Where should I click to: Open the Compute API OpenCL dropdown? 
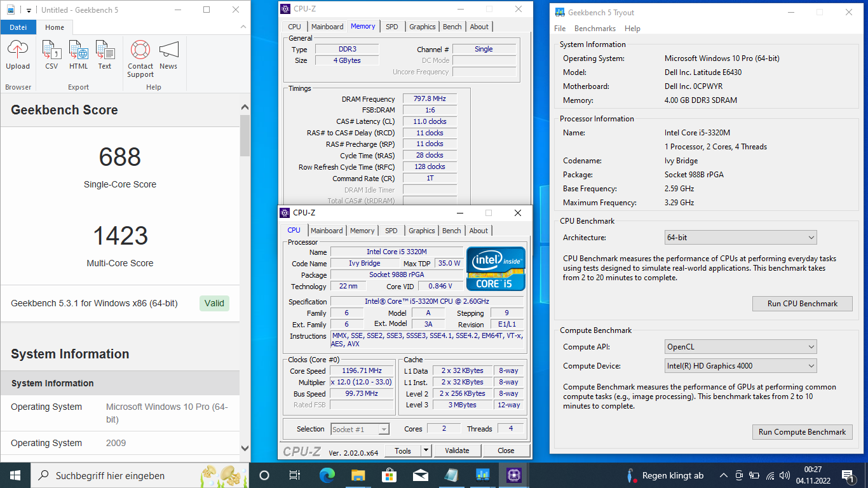(740, 347)
